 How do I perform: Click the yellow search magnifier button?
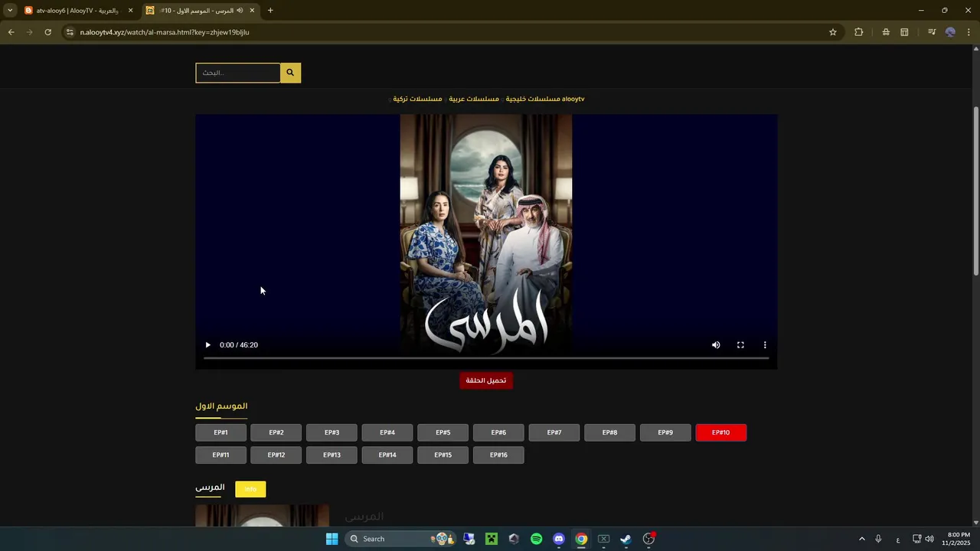click(x=290, y=73)
